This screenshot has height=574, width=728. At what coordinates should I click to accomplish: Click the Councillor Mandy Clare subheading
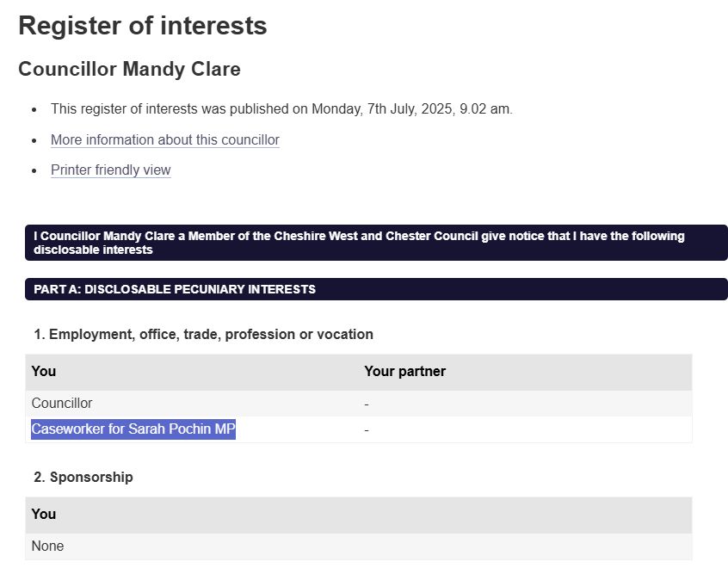129,69
